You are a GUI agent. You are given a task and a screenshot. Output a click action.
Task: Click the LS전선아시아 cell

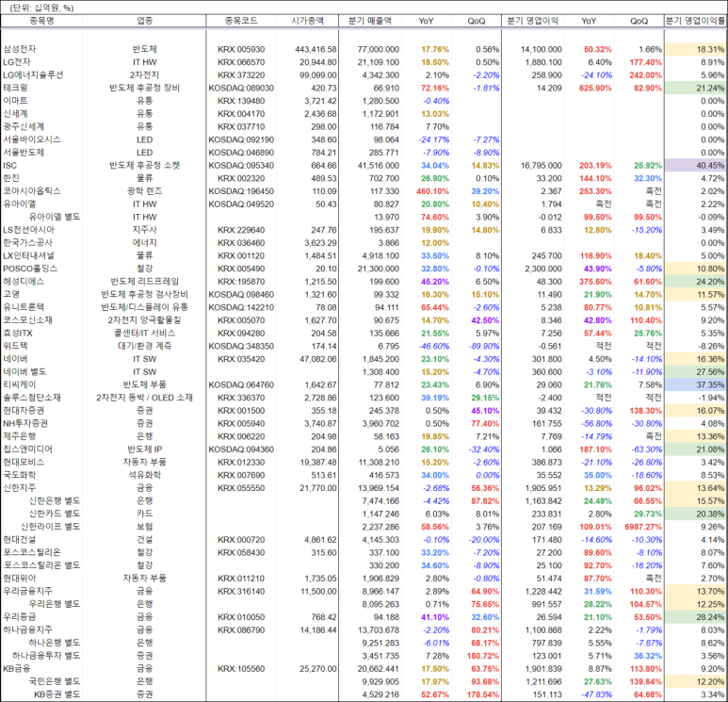29,230
